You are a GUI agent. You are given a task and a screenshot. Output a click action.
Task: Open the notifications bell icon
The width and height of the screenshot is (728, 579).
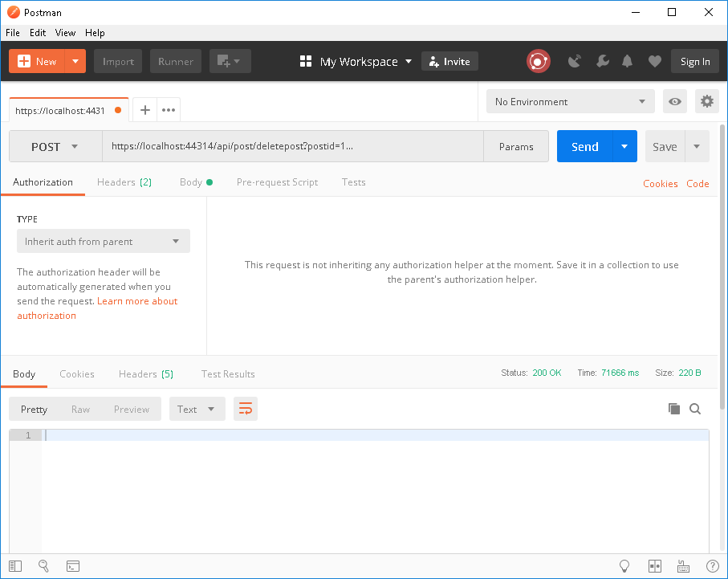coord(627,61)
